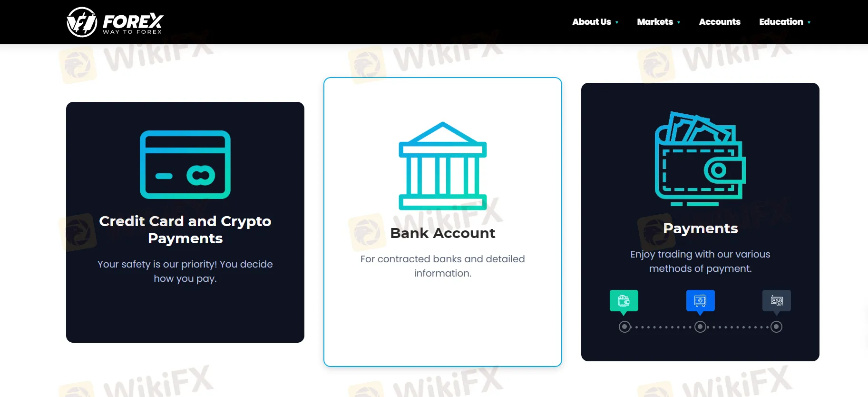Click the credit card icon
The width and height of the screenshot is (868, 397).
tap(185, 165)
